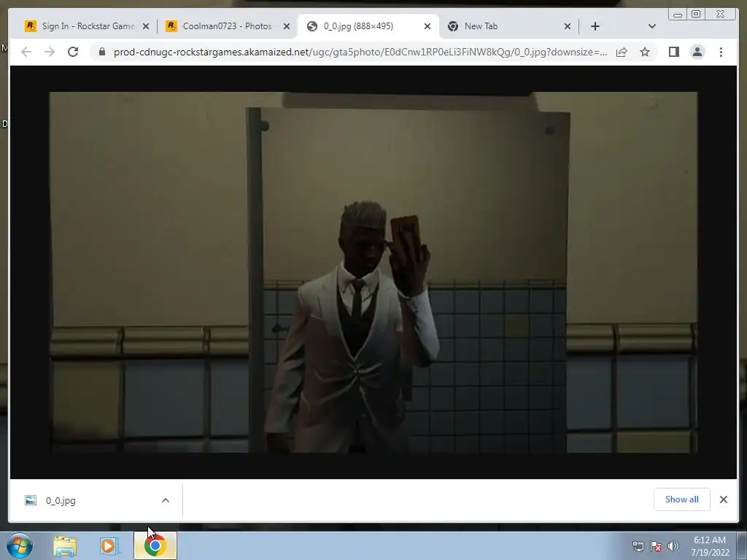
Task: Switch to the Coolman0723 - Photos tab
Action: click(227, 26)
